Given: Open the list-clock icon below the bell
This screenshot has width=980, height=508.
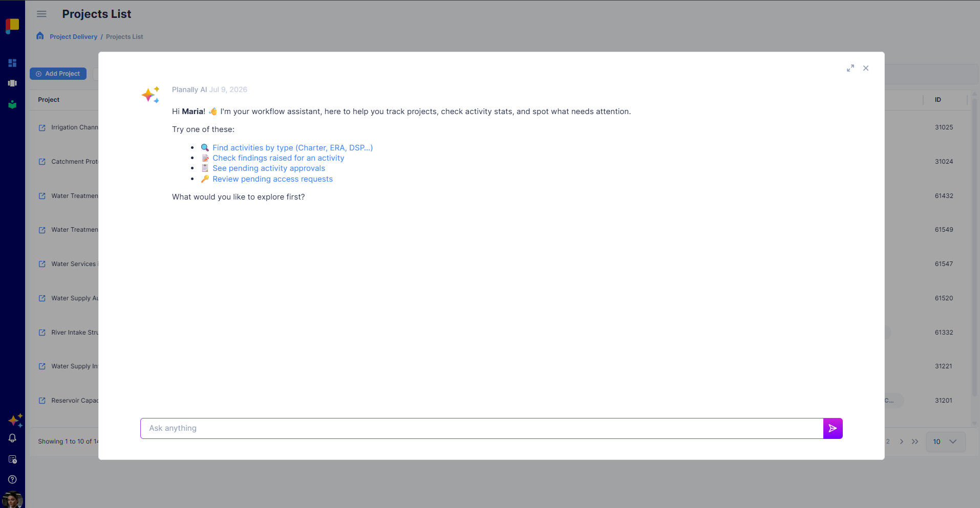Looking at the screenshot, I should tap(12, 459).
